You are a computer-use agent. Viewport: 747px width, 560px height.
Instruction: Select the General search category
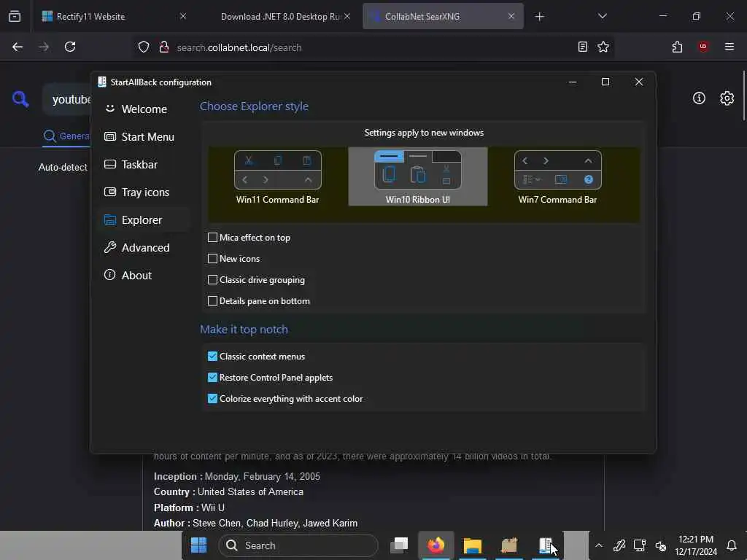click(x=66, y=136)
